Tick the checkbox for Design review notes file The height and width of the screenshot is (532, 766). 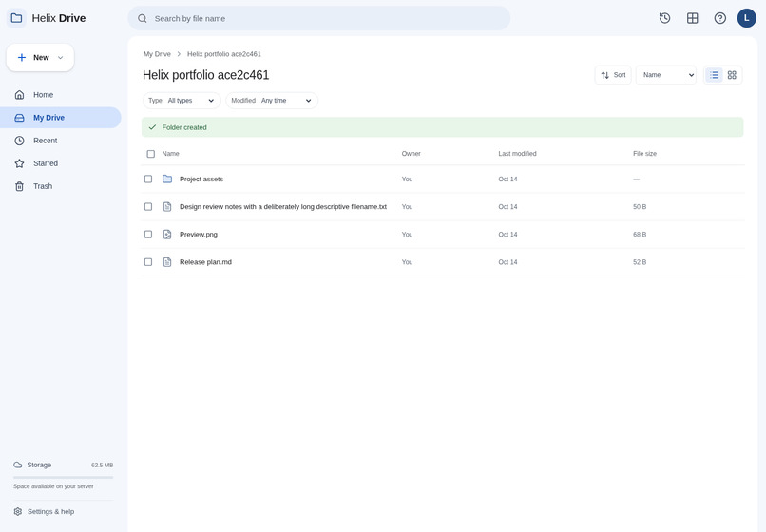(x=148, y=207)
